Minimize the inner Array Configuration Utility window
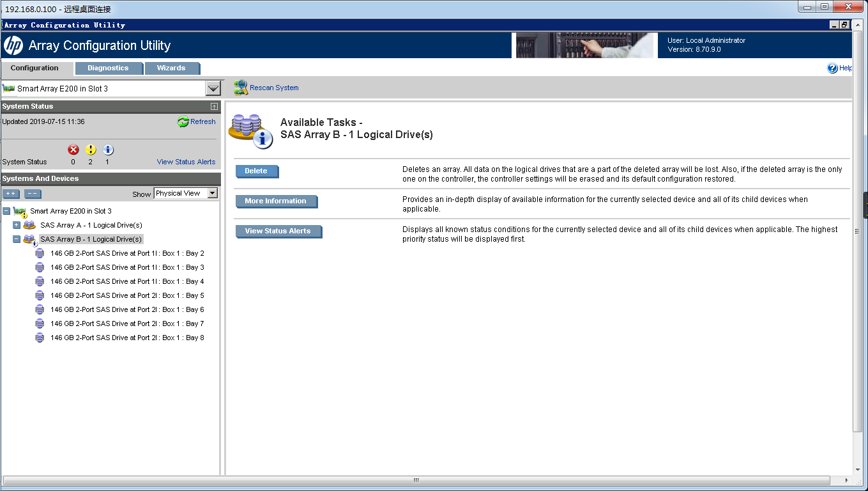868x491 pixels. (834, 25)
